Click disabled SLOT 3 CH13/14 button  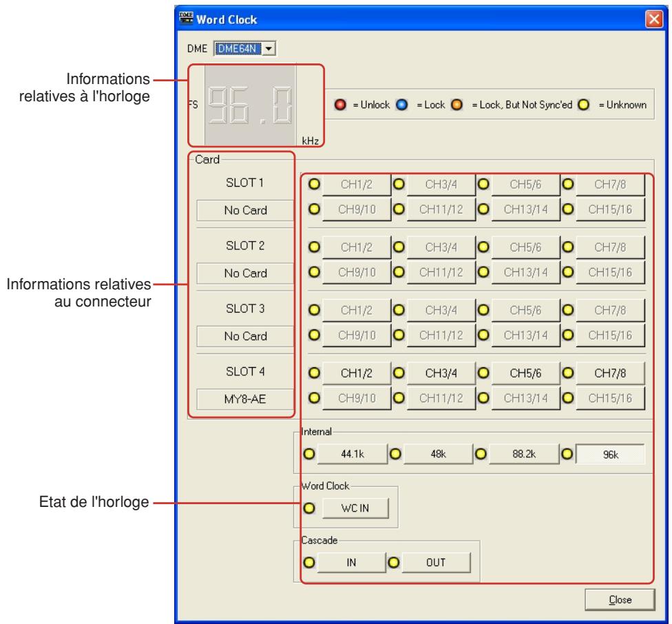525,335
